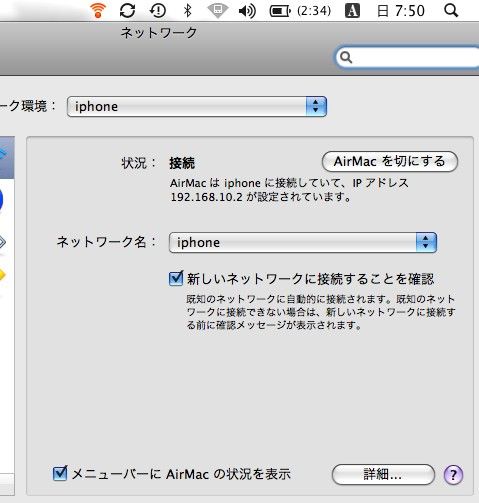The image size is (479, 503).
Task: Click the network name popup arrows
Action: point(426,242)
